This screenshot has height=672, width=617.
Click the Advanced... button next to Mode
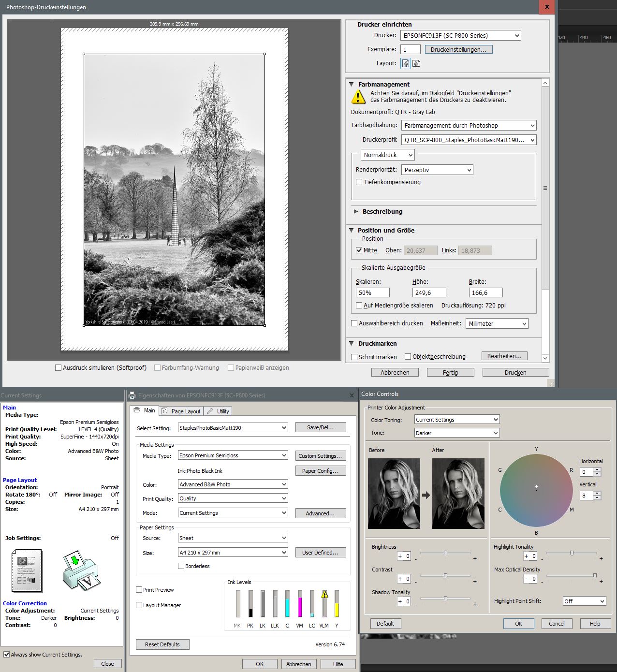tap(320, 513)
